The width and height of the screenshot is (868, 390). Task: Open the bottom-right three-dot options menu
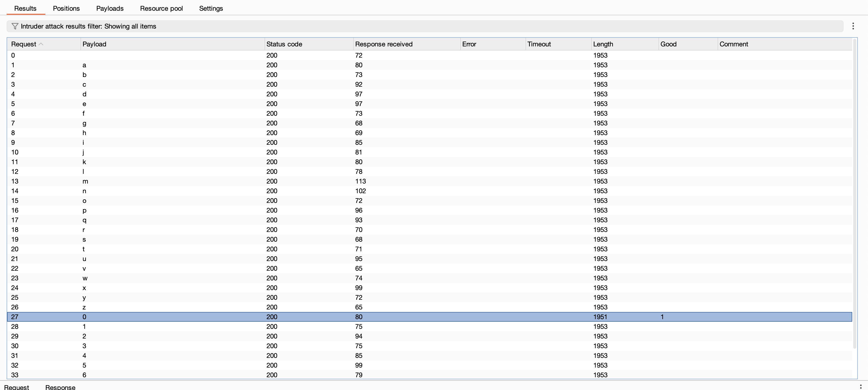861,387
